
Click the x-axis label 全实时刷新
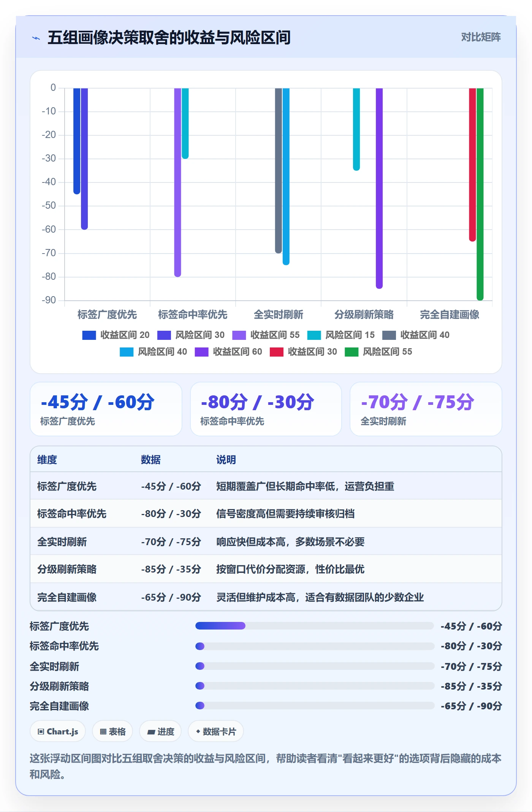pos(279,314)
